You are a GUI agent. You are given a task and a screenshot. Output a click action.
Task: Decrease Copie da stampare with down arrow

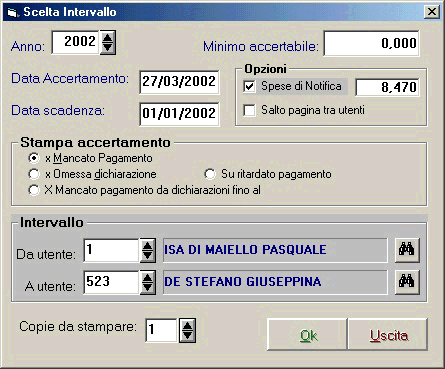(187, 336)
